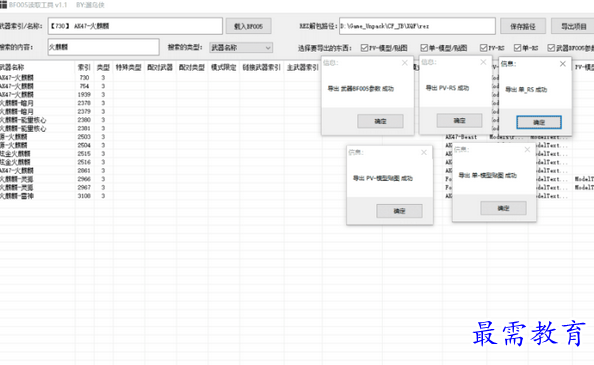Image resolution: width=594 pixels, height=365 pixels.
Task: Confirm the 导出 武器BF005参数 成功 dialog
Action: 380,121
